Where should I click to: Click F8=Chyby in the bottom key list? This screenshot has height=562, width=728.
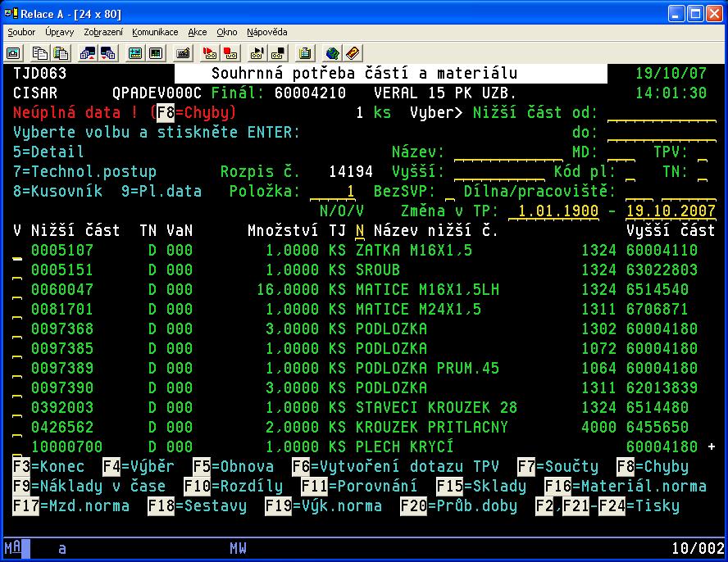(x=653, y=466)
